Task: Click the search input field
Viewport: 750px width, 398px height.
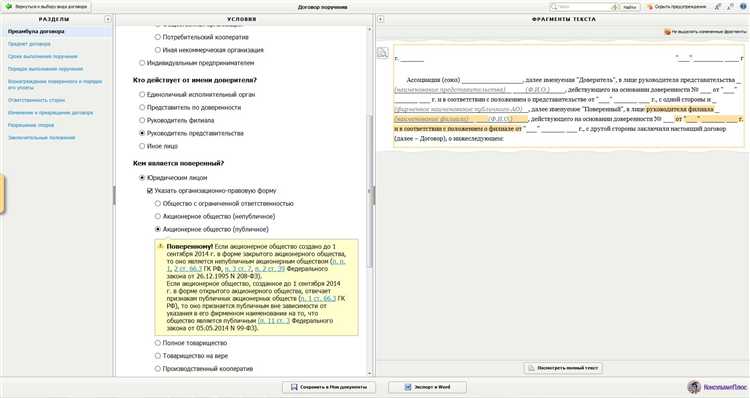Action: [x=584, y=7]
